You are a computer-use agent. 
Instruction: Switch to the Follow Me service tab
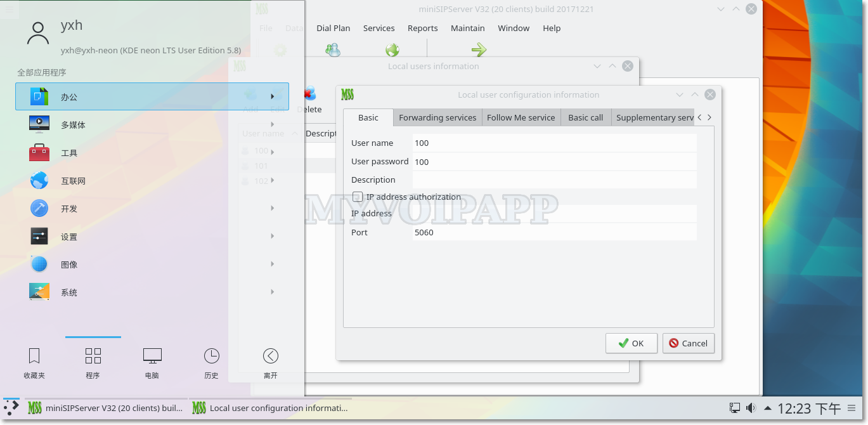tap(521, 117)
